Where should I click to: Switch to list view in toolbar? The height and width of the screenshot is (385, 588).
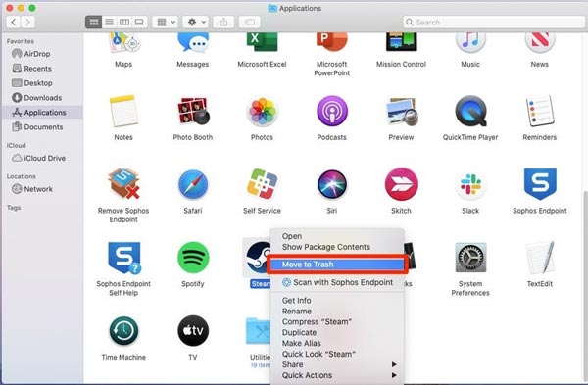coord(109,23)
